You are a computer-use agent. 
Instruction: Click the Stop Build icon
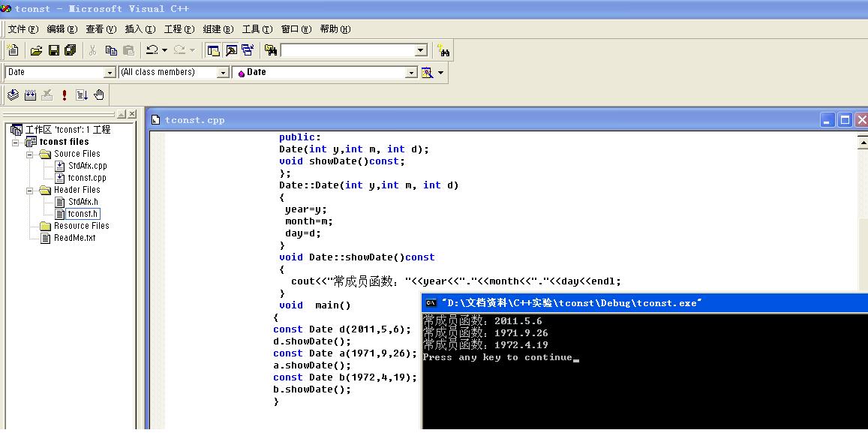[47, 95]
